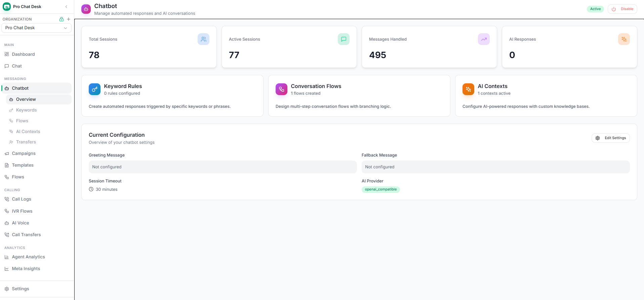
Task: Open the Keyword Rules card
Action: coord(172,96)
